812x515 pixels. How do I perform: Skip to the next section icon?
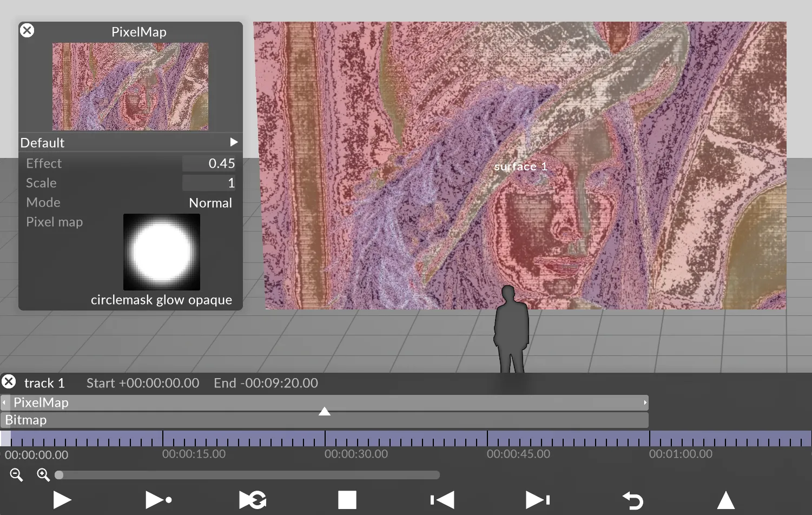(537, 500)
